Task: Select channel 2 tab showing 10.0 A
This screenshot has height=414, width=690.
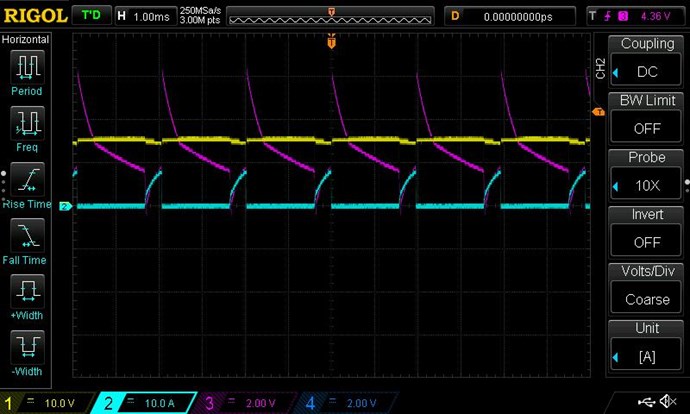Action: click(144, 403)
